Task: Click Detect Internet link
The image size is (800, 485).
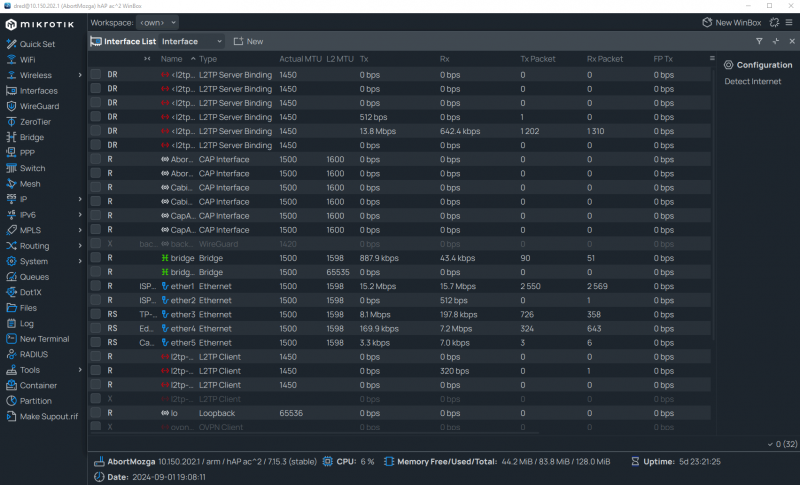Action: pyautogui.click(x=752, y=81)
